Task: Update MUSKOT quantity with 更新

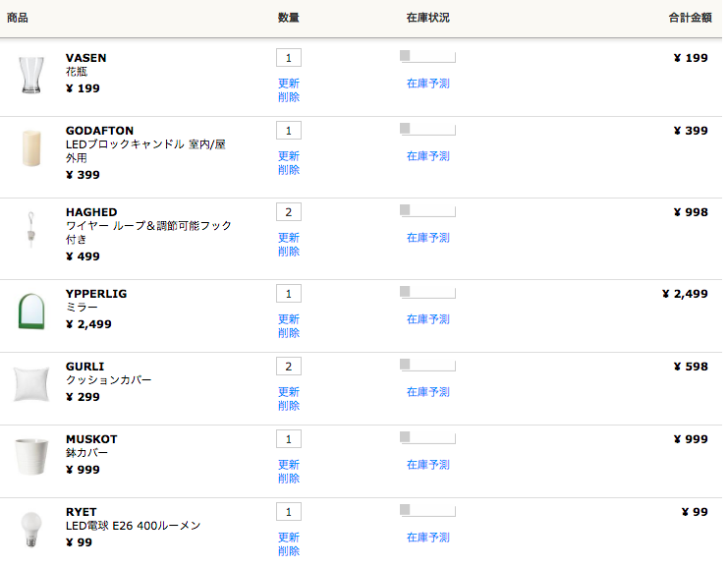Action: (x=288, y=465)
